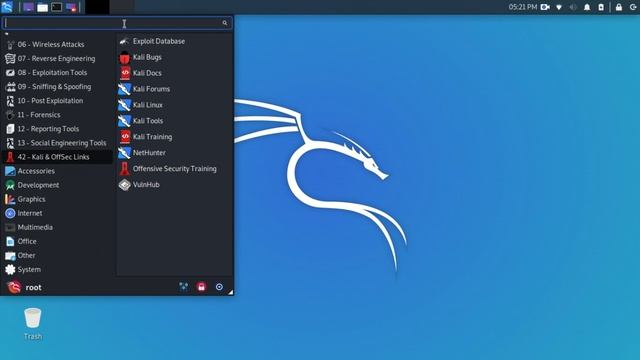Switch to the second workspace in the pager
The image size is (640, 360).
122,7
